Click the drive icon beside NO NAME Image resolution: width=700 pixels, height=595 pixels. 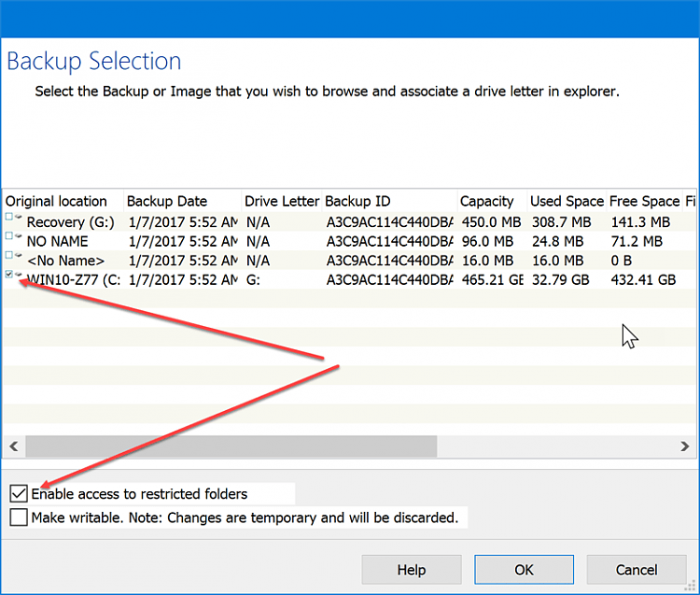click(19, 236)
